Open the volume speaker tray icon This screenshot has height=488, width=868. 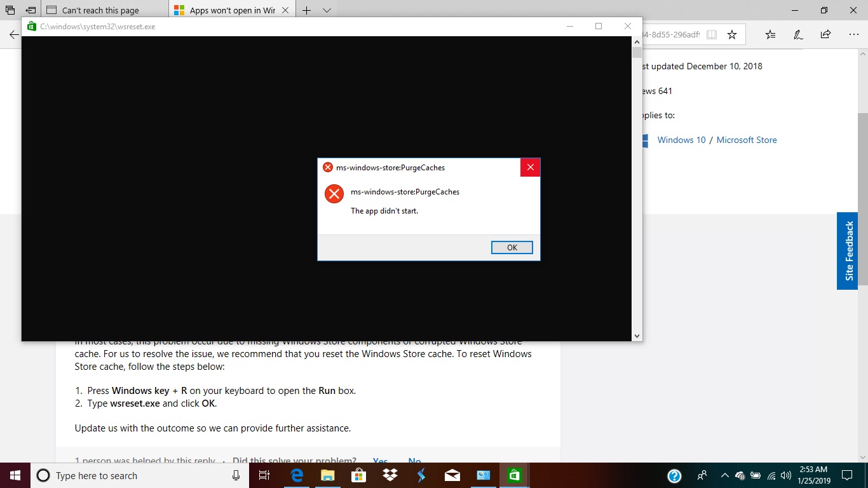786,475
